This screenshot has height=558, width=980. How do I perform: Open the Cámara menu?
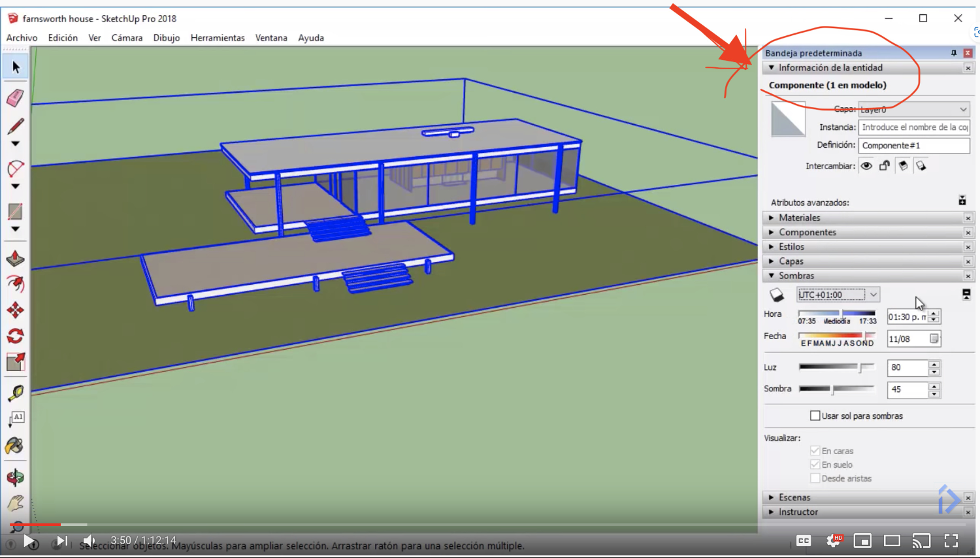[127, 37]
